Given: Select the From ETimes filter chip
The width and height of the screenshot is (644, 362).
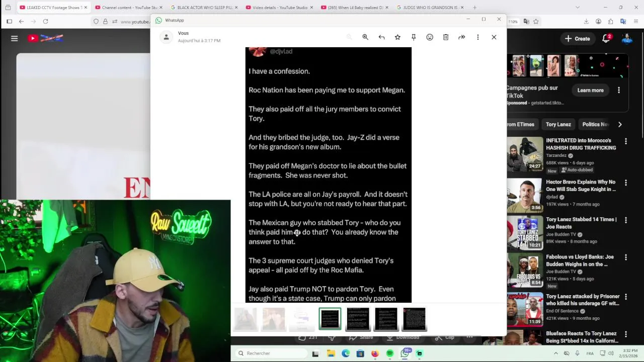Looking at the screenshot, I should [x=521, y=124].
